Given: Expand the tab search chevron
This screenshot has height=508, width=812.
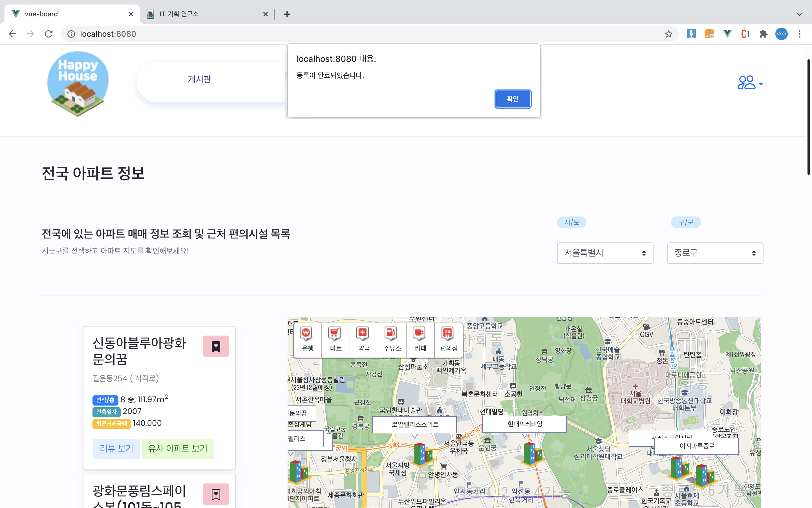Looking at the screenshot, I should tap(800, 14).
